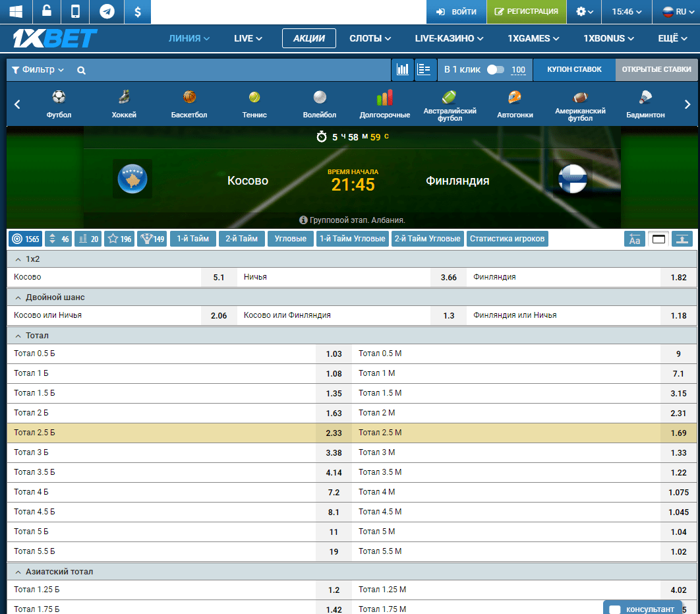The height and width of the screenshot is (614, 700).
Task: Click the bar chart view icon
Action: pyautogui.click(x=403, y=70)
